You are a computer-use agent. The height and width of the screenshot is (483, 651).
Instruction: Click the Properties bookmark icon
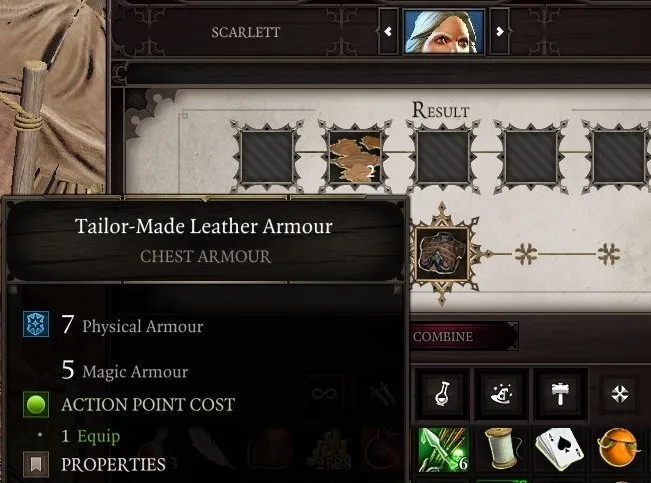pos(36,464)
